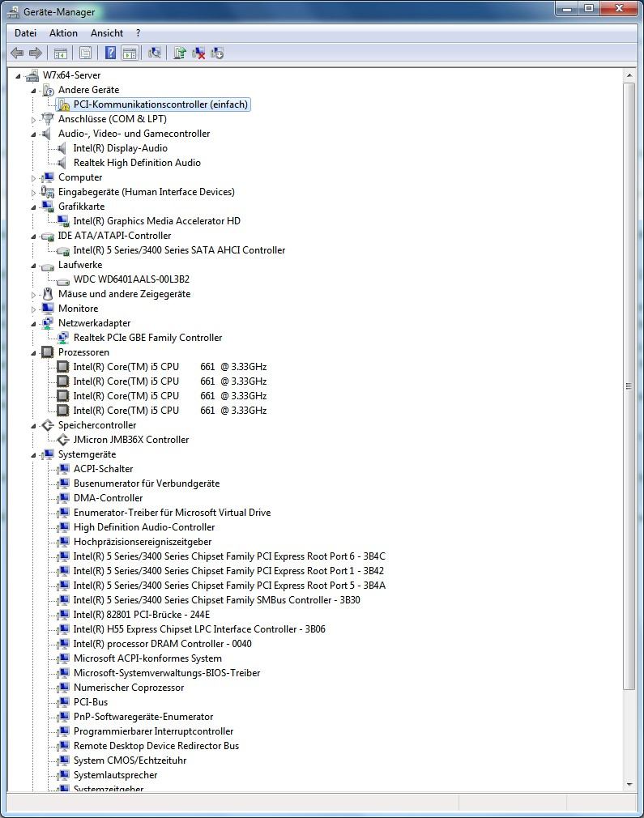
Task: Select Intel(R) processor DRAM Controller - 0040
Action: coord(162,645)
